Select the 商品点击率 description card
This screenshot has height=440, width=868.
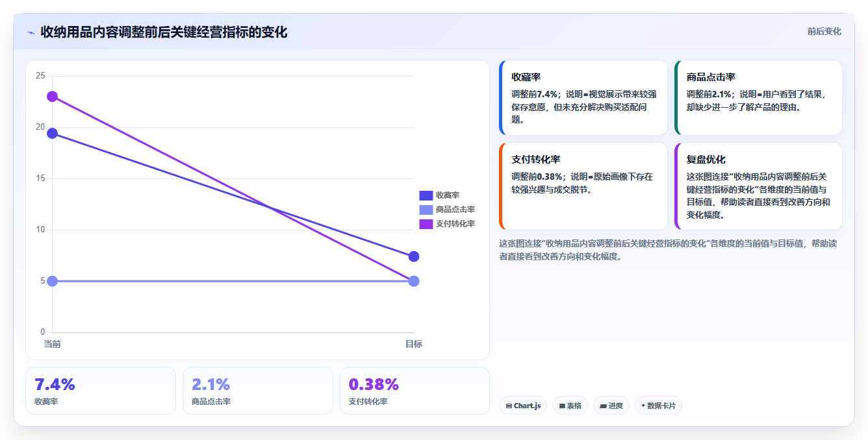(x=758, y=97)
